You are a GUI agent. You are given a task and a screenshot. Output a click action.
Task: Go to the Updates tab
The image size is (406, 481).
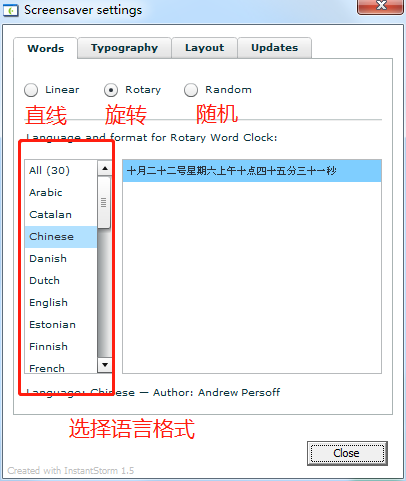click(275, 48)
